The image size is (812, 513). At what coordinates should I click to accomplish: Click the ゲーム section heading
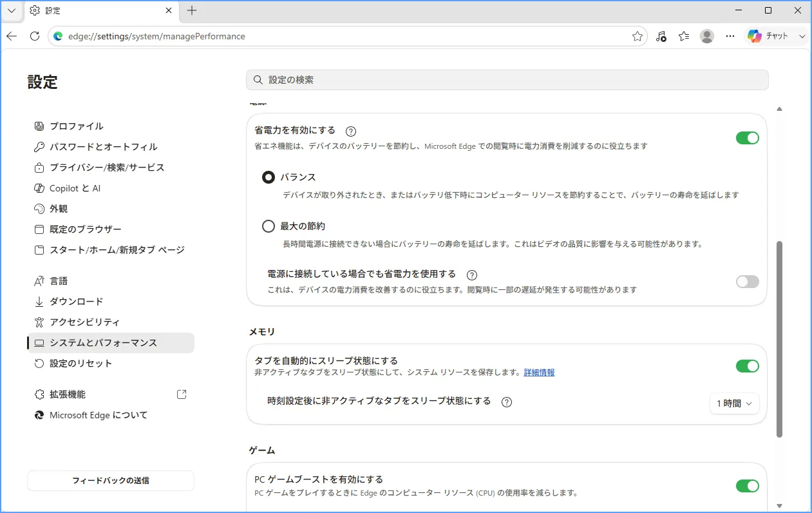pos(262,450)
